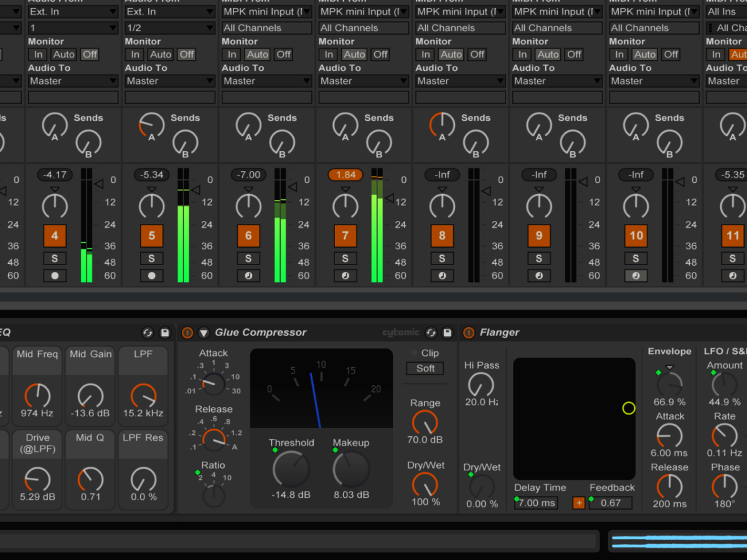Click the Flanger device on/off icon
Image resolution: width=747 pixels, height=560 pixels.
click(469, 333)
